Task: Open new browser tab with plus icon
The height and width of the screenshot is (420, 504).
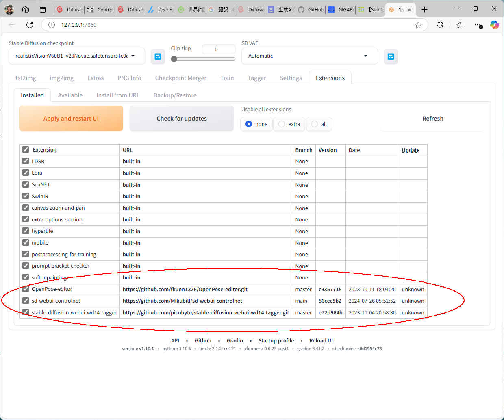Action: [x=424, y=9]
